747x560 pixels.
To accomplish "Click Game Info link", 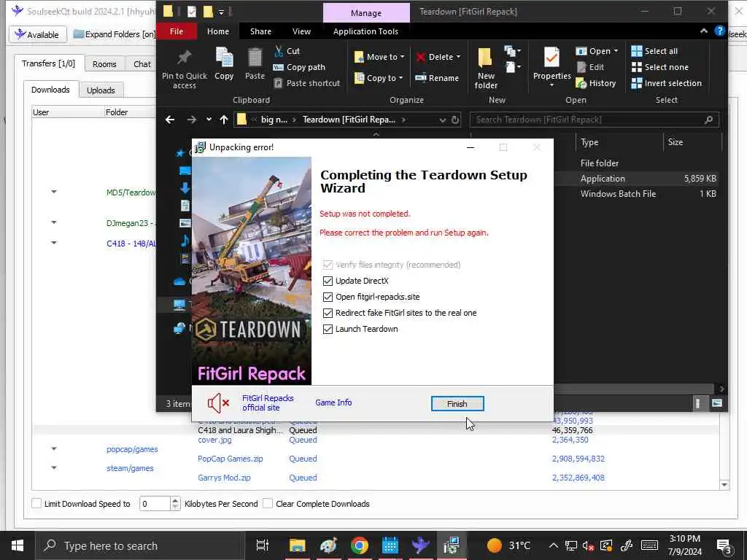I will (333, 402).
